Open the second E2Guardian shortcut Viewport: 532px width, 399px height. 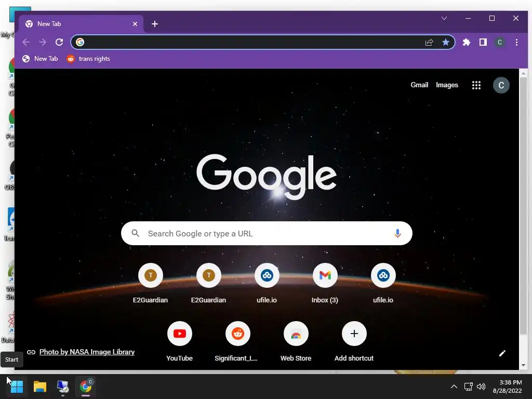(209, 283)
